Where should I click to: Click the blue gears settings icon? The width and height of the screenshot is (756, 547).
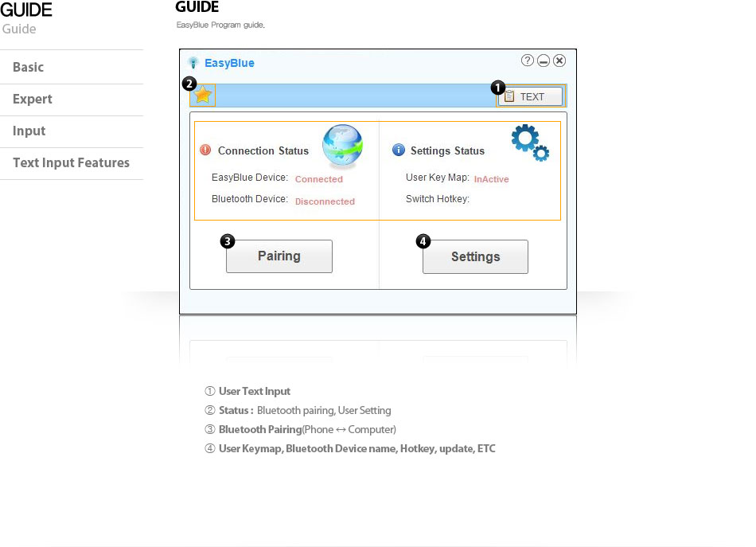point(530,143)
